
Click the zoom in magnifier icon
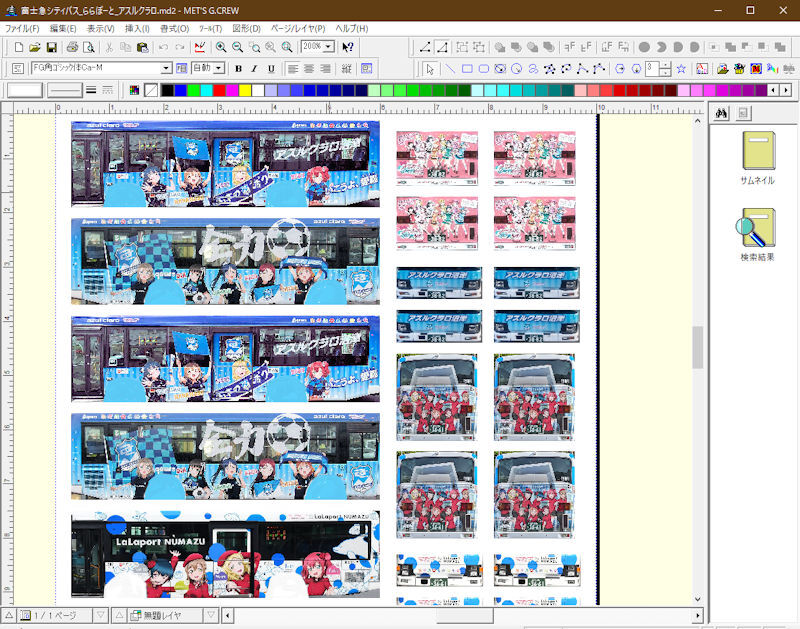pos(221,47)
